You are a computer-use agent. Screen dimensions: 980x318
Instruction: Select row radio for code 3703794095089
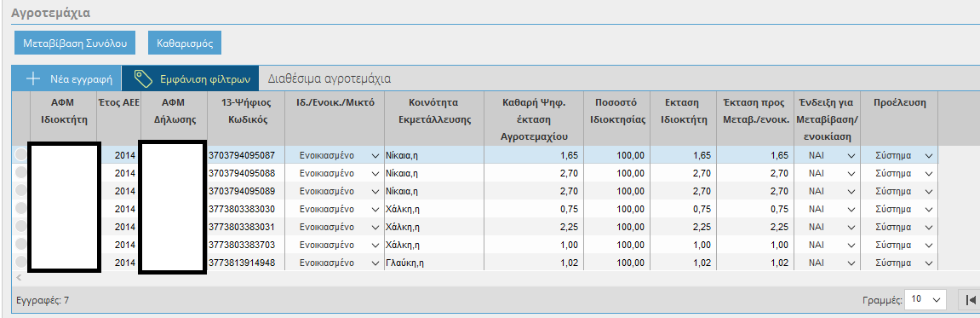point(20,191)
